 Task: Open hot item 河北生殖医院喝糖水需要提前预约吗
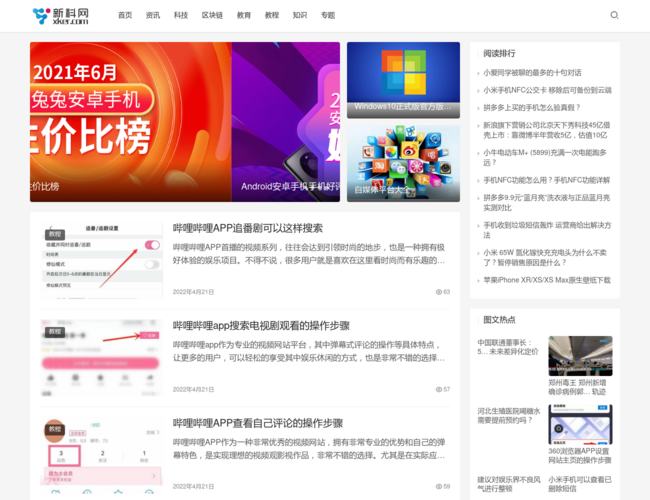[509, 415]
